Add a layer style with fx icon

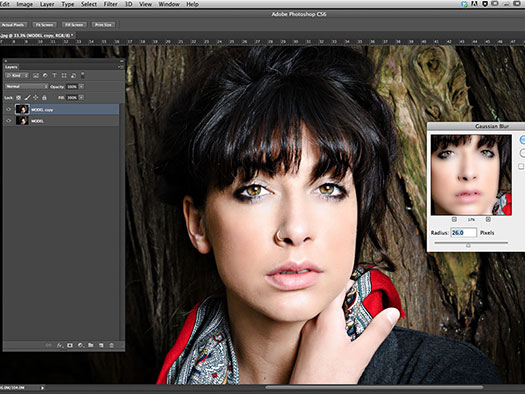59,345
